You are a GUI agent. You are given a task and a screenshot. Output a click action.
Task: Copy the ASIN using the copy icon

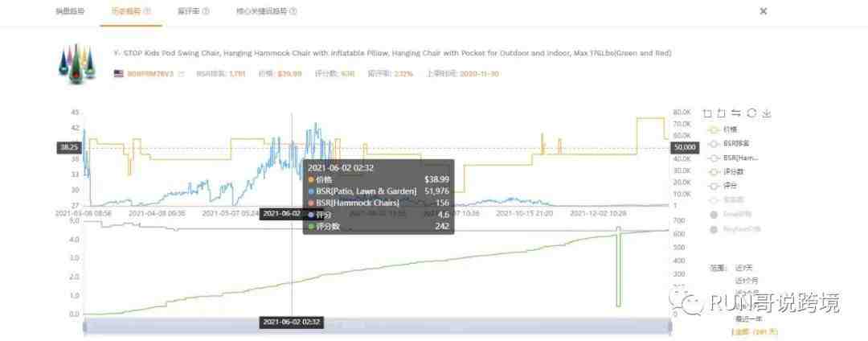pos(181,74)
